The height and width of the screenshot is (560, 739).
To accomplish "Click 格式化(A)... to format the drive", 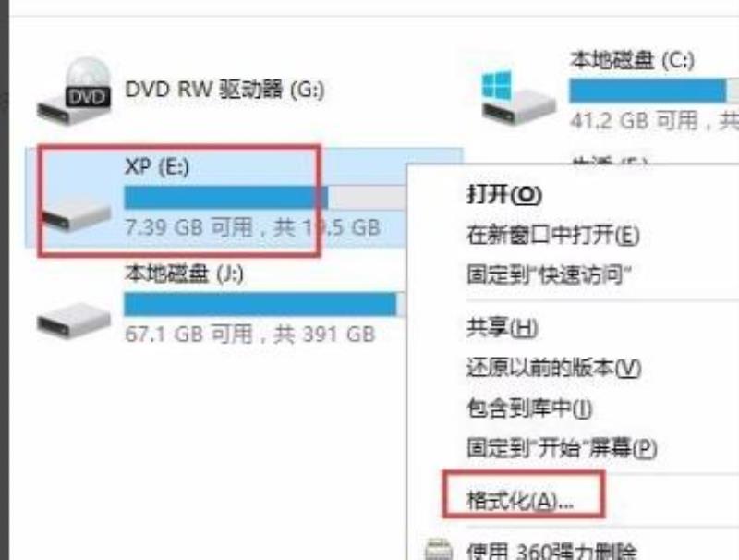I will tap(519, 500).
